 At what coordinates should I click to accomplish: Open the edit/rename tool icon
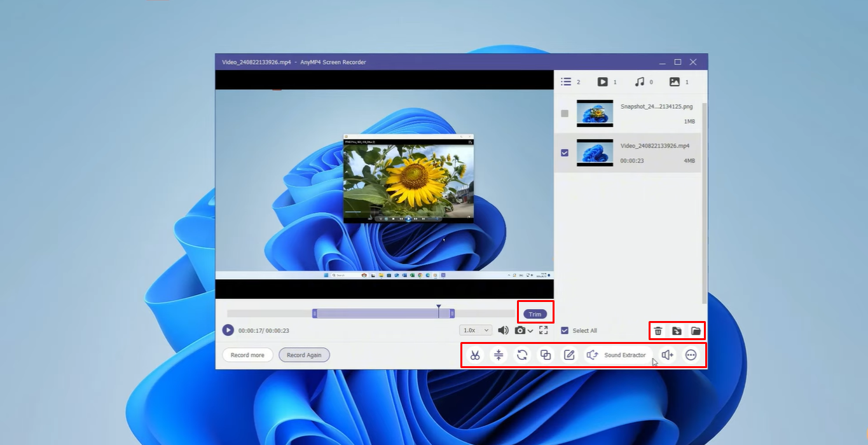point(568,355)
